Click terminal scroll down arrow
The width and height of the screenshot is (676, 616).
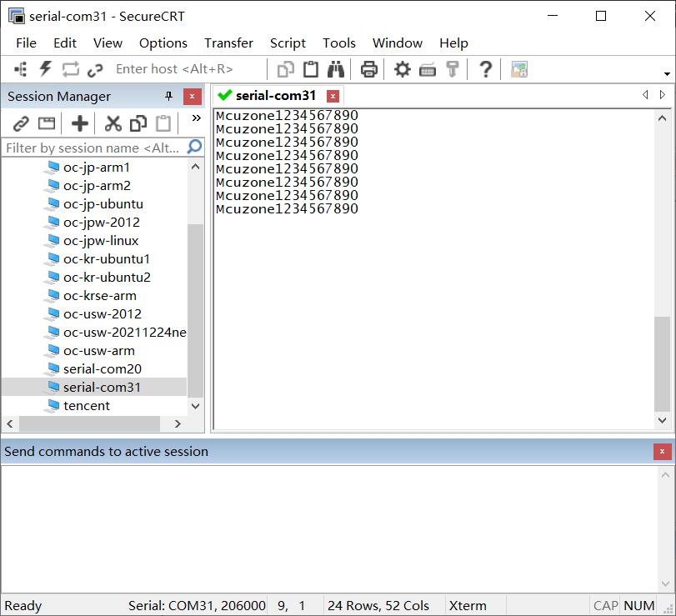pos(662,420)
